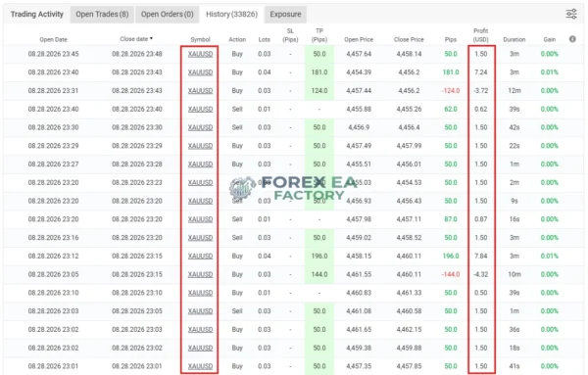Click the profit value 0.87

click(x=481, y=219)
